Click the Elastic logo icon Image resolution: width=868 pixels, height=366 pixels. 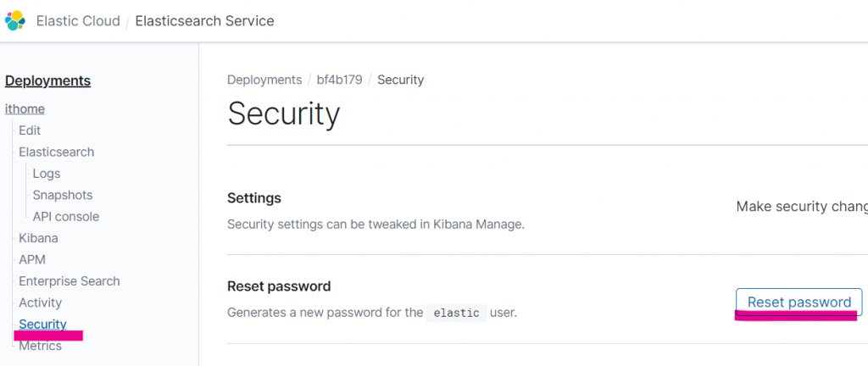(15, 20)
